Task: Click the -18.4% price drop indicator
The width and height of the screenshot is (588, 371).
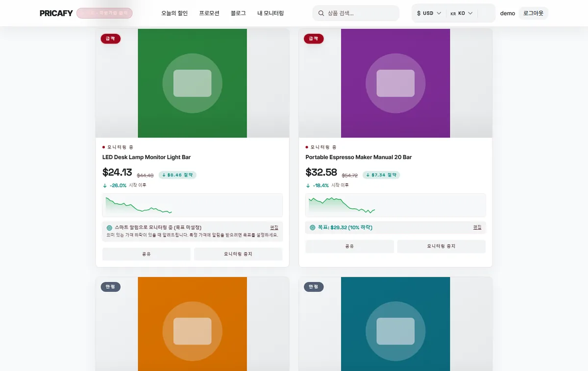Action: [x=318, y=185]
